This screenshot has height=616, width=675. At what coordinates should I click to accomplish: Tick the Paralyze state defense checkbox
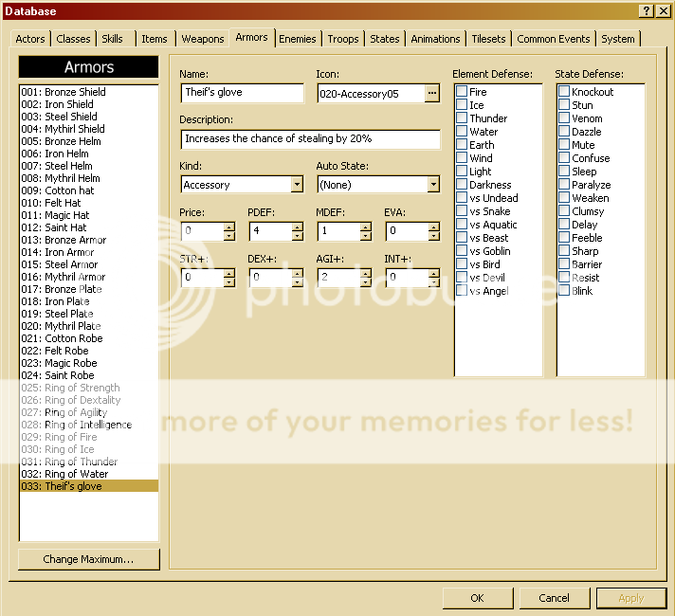click(564, 185)
